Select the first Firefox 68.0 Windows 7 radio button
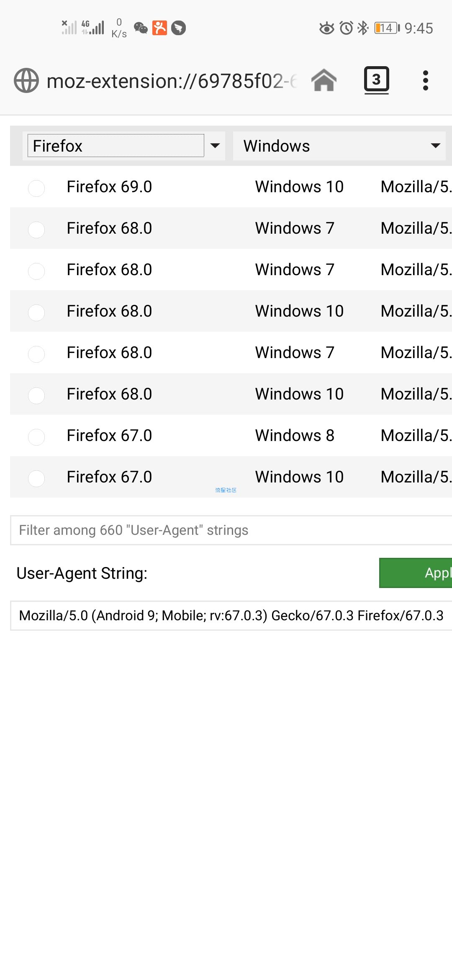Image resolution: width=452 pixels, height=980 pixels. (36, 230)
